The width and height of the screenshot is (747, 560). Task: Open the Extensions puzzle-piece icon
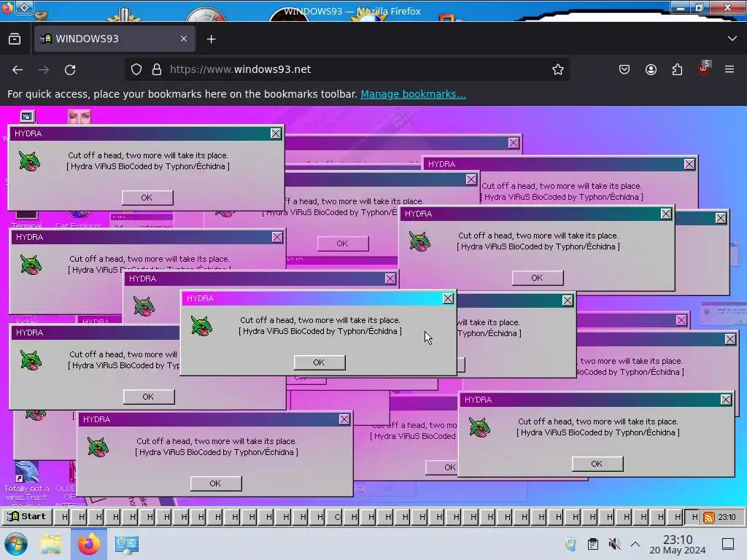coord(677,69)
